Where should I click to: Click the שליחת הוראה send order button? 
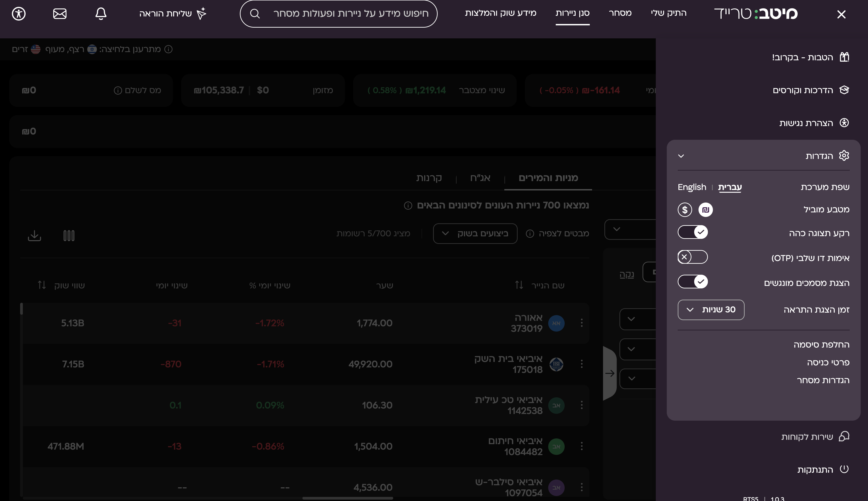[x=173, y=13]
